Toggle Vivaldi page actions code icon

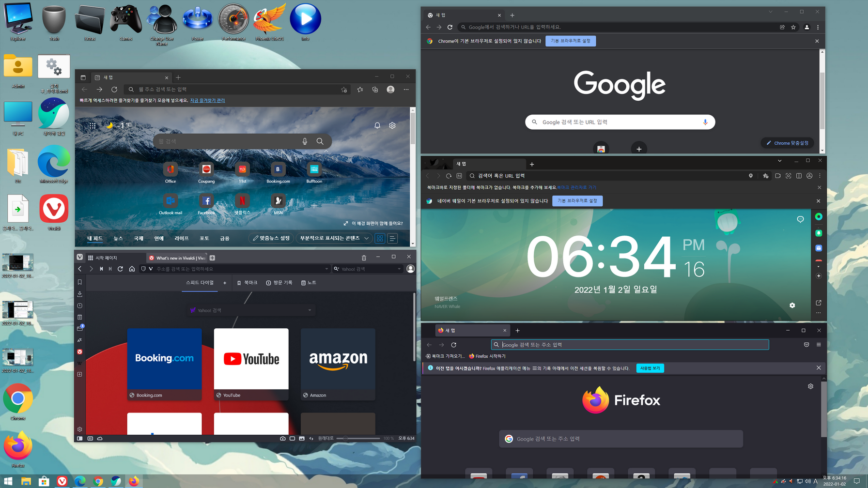coord(311,438)
